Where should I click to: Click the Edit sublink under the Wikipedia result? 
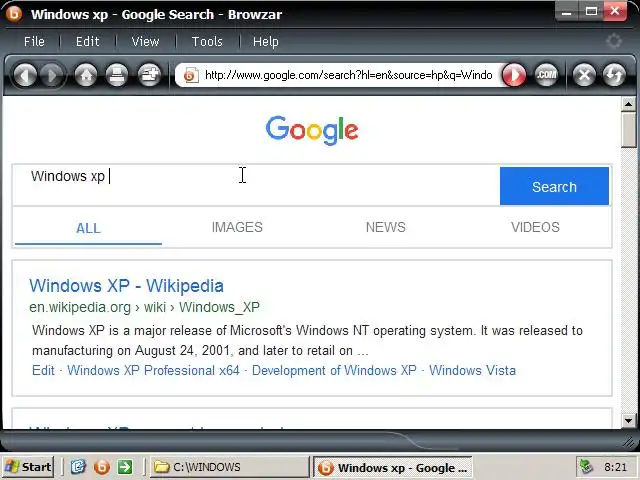[43, 370]
